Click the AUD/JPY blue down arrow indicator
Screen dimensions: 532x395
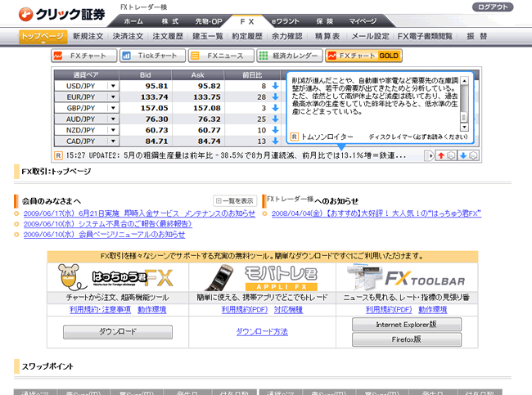[275, 119]
